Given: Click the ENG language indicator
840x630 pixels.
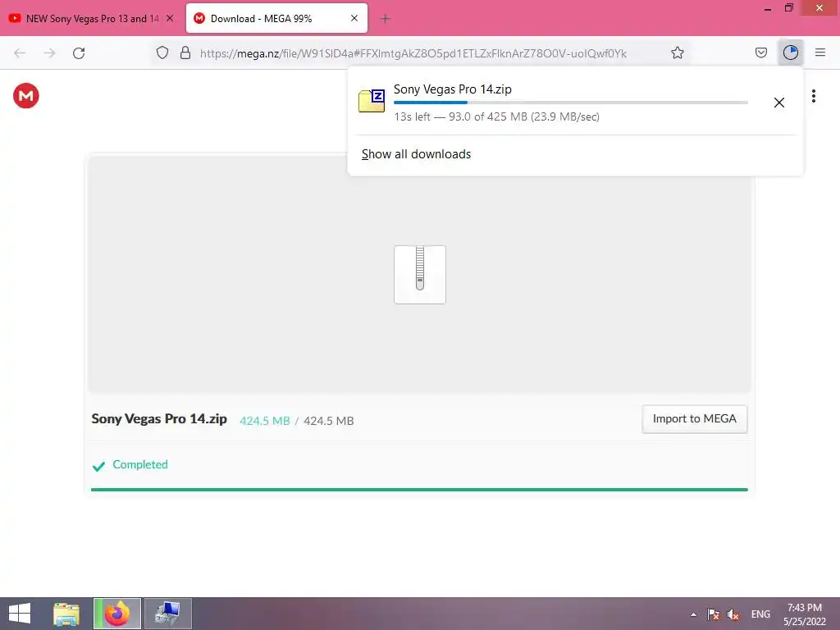Looking at the screenshot, I should point(760,614).
